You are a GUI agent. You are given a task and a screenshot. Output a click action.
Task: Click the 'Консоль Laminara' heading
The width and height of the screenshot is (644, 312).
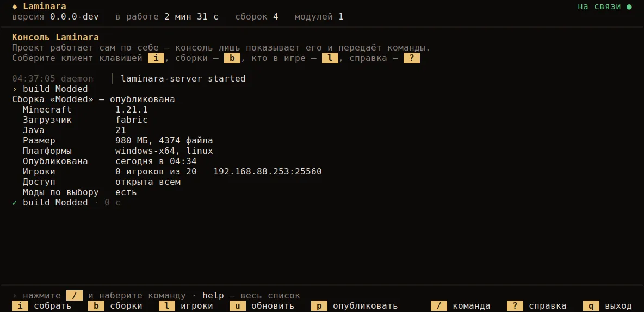point(55,38)
